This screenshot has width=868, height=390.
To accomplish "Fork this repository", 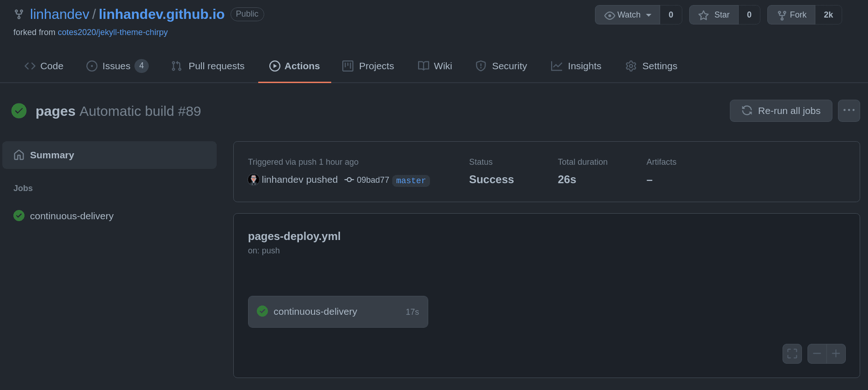I will tap(791, 15).
